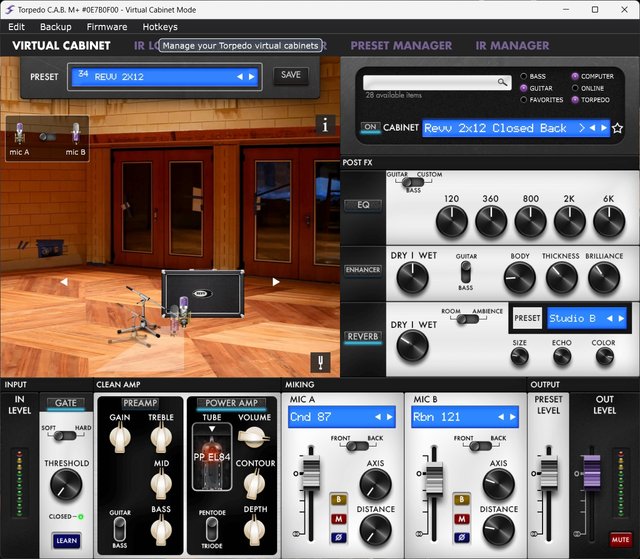Open the Mic B Rbn 121 selector

pos(465,417)
